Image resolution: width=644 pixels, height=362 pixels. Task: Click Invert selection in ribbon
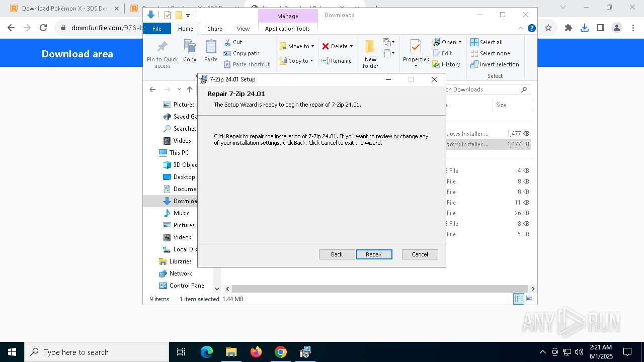[495, 64]
